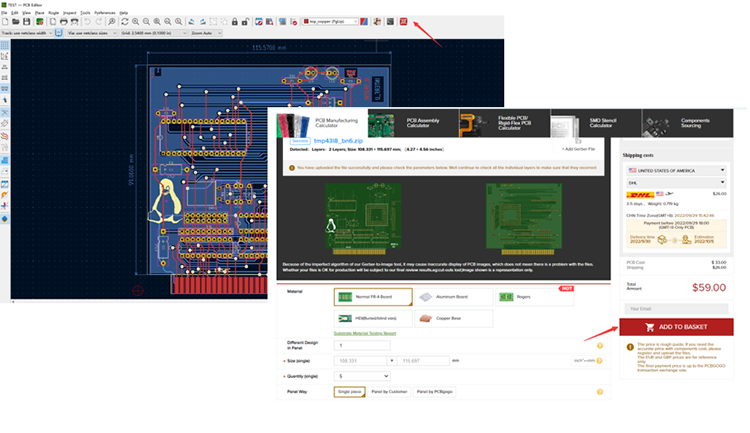The width and height of the screenshot is (750, 433).
Task: Click the New board icon in PCB Editor toolbar
Action: (5, 22)
